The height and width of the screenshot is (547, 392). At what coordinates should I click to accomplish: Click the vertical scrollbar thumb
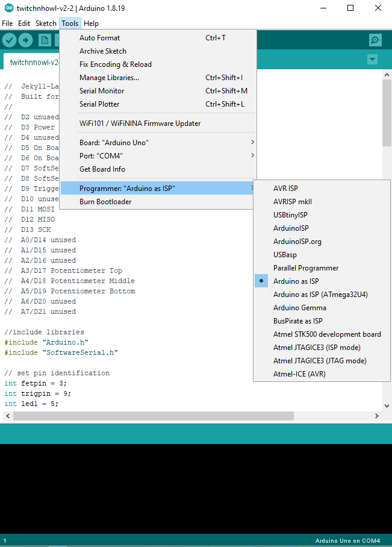pos(387,113)
